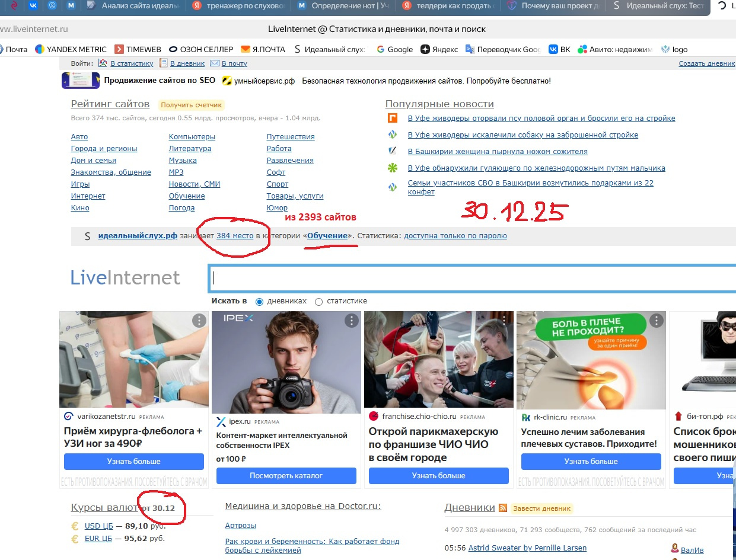Viewport: 736px width, 560px height.
Task: Click 'В дневник' login link
Action: point(187,63)
